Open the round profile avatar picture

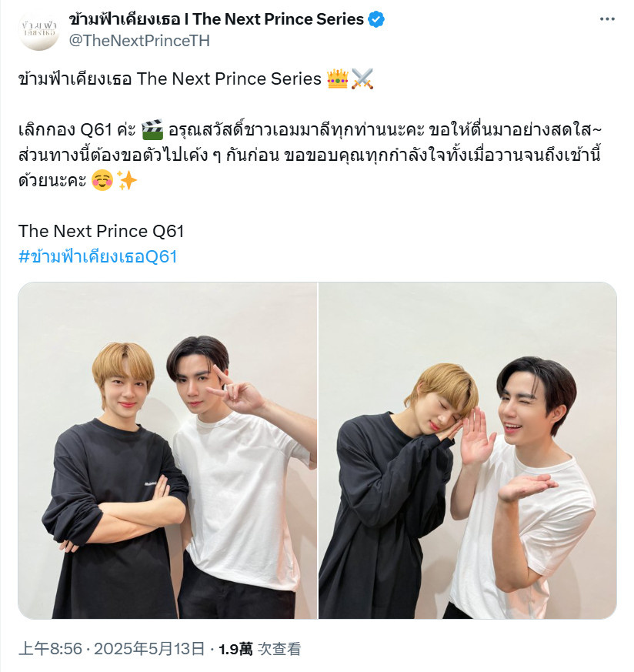(x=39, y=31)
